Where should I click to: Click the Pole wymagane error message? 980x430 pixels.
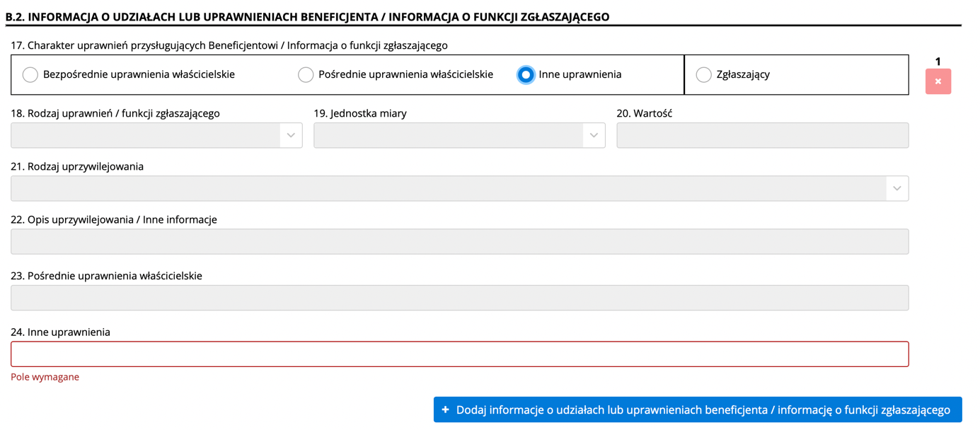click(45, 377)
